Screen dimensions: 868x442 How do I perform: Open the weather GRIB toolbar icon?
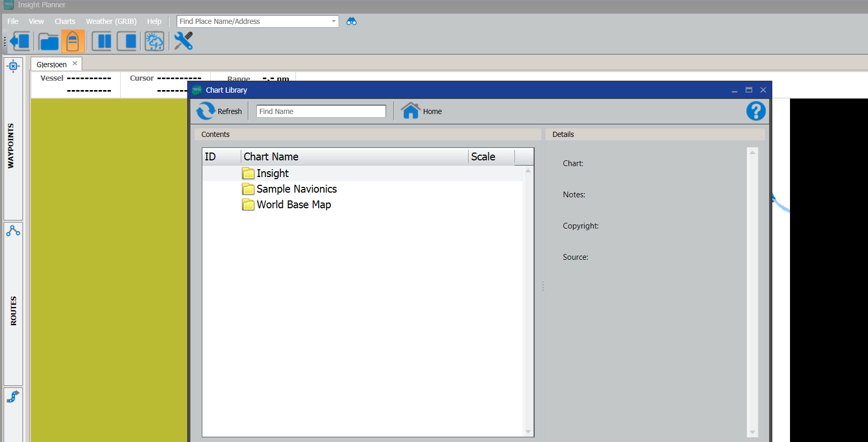(x=154, y=41)
